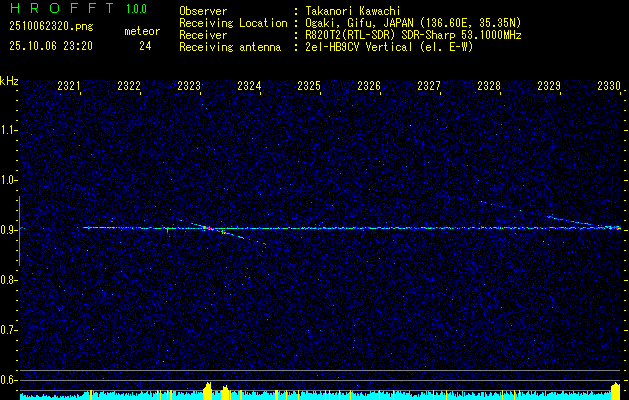Click the 2324 time axis marker
629x400 pixels.
click(x=249, y=85)
